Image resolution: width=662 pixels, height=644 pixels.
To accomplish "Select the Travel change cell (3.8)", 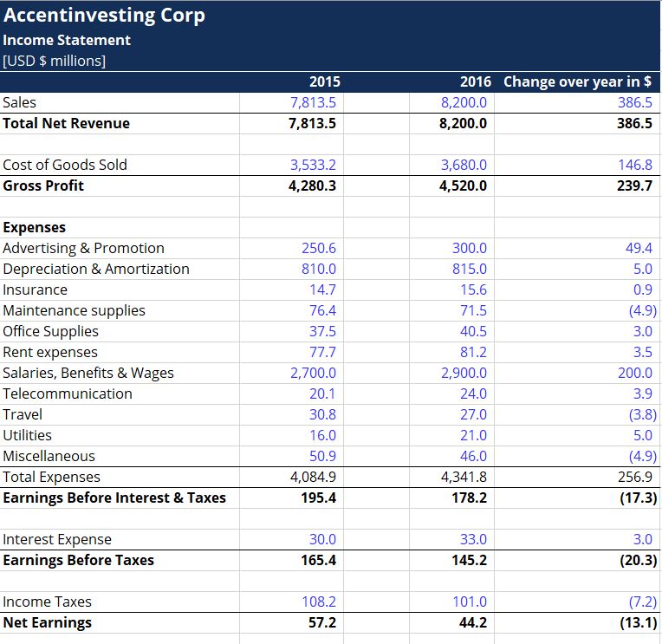I will click(577, 414).
